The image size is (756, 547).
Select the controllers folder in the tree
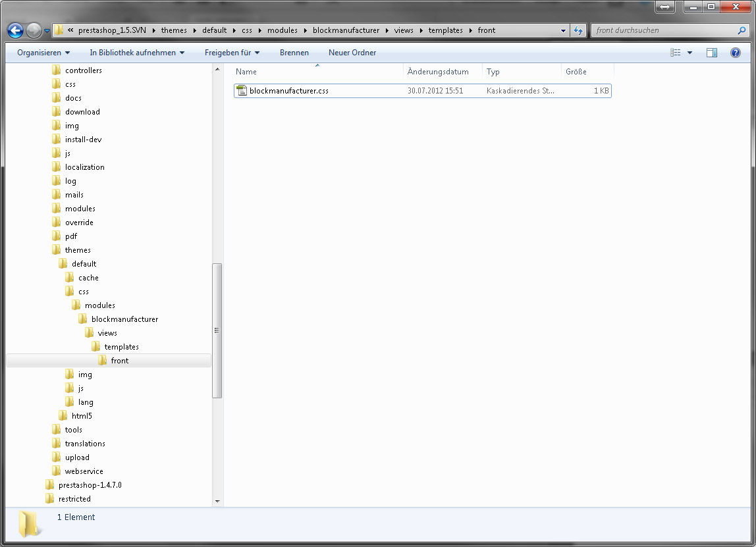coord(84,70)
